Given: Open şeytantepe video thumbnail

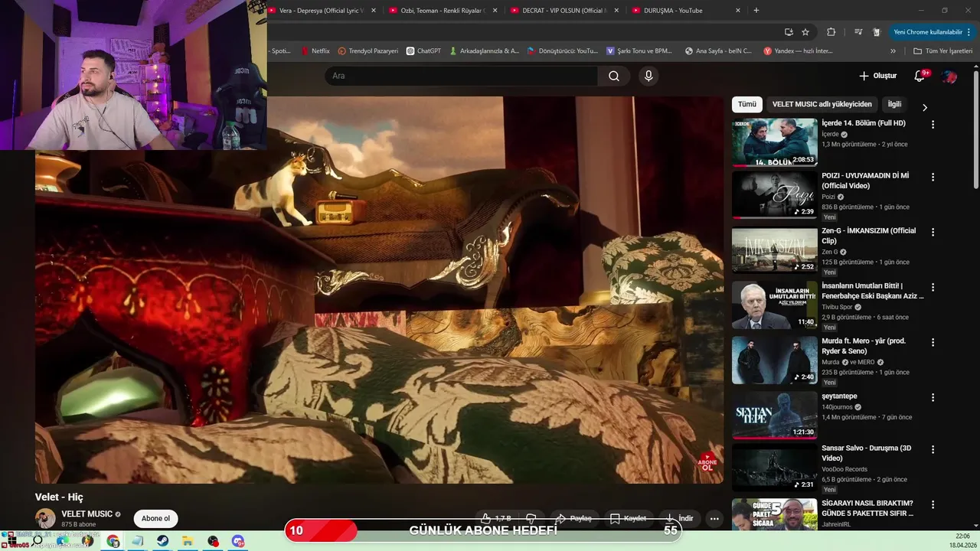Looking at the screenshot, I should [774, 415].
